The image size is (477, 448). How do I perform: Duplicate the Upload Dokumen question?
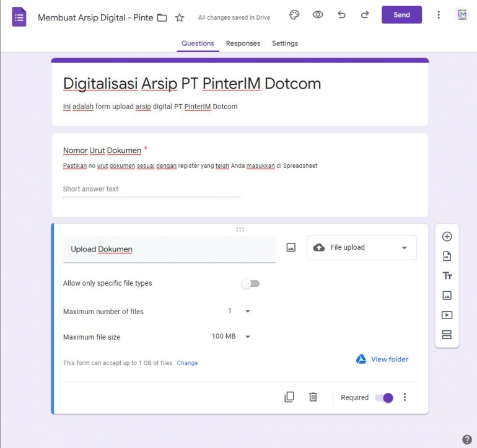pyautogui.click(x=289, y=397)
